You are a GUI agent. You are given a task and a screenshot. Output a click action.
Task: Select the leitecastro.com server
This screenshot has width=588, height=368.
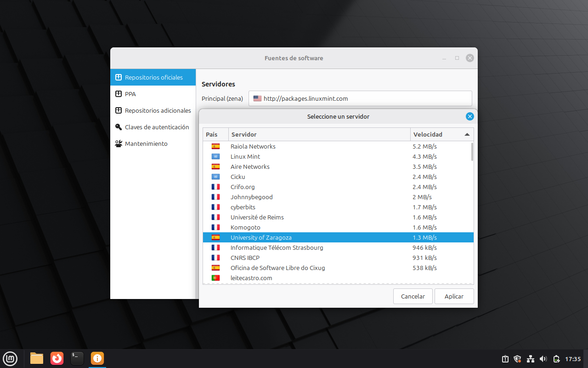[338, 278]
